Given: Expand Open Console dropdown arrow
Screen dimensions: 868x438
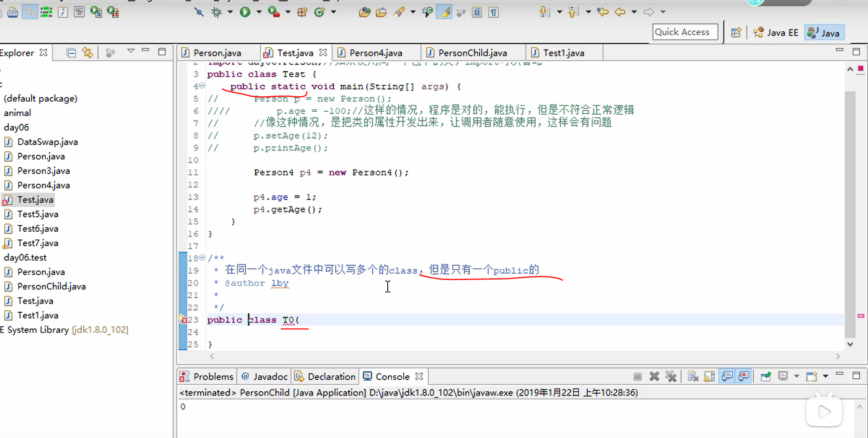Looking at the screenshot, I should point(825,376).
